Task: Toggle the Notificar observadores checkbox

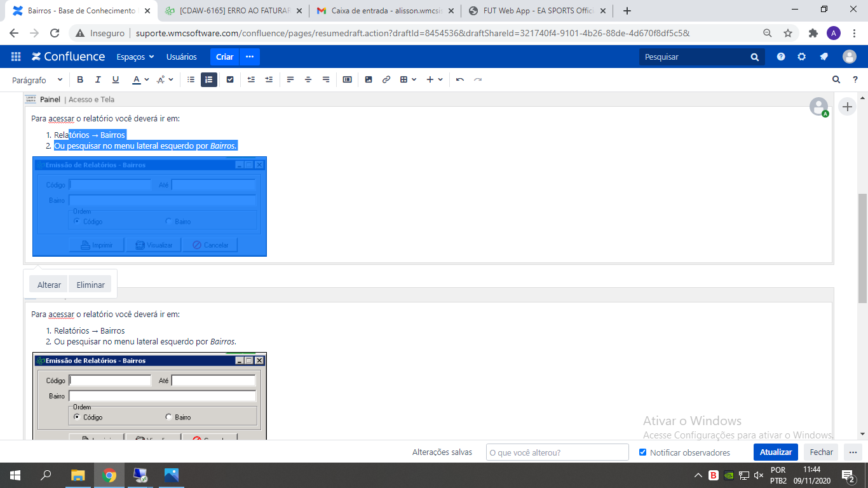Action: 642,452
